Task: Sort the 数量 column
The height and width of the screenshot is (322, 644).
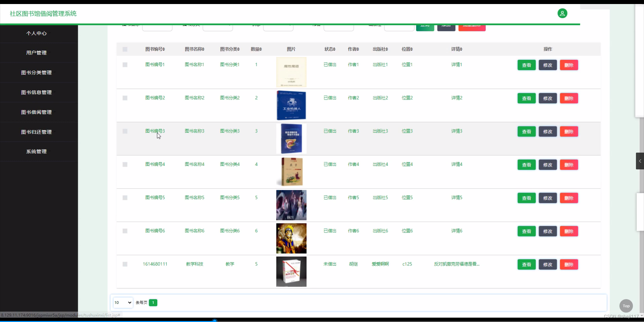Action: 256,49
